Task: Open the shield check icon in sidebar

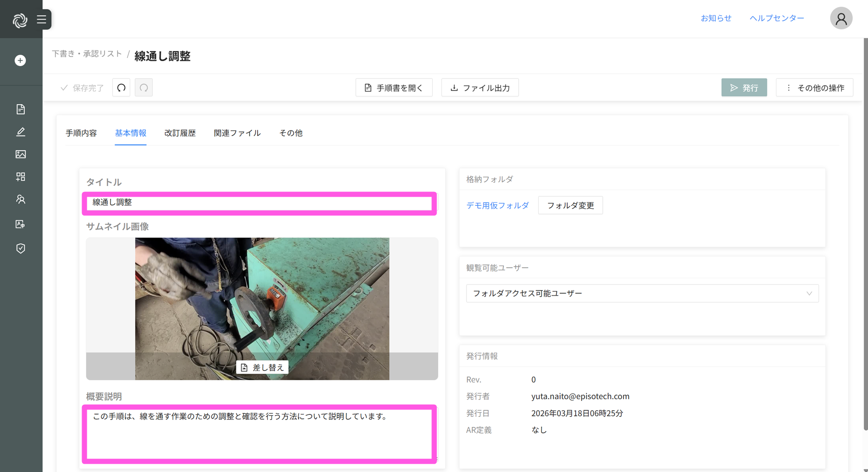Action: tap(20, 248)
